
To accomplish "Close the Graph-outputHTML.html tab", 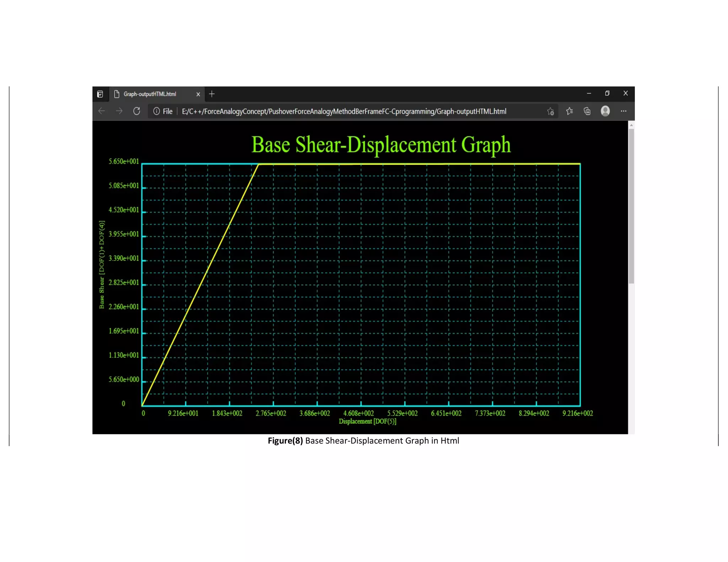I will click(198, 94).
